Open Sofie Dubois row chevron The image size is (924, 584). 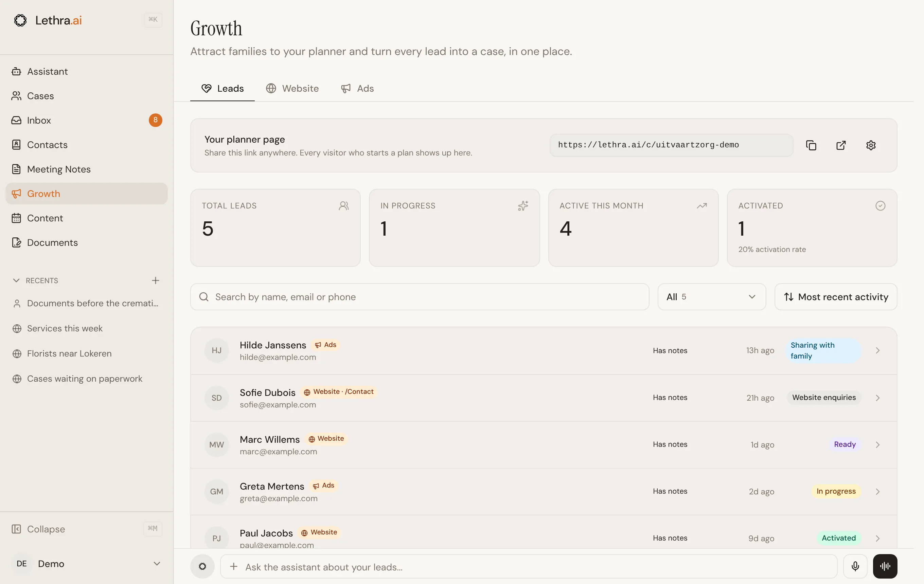877,398
